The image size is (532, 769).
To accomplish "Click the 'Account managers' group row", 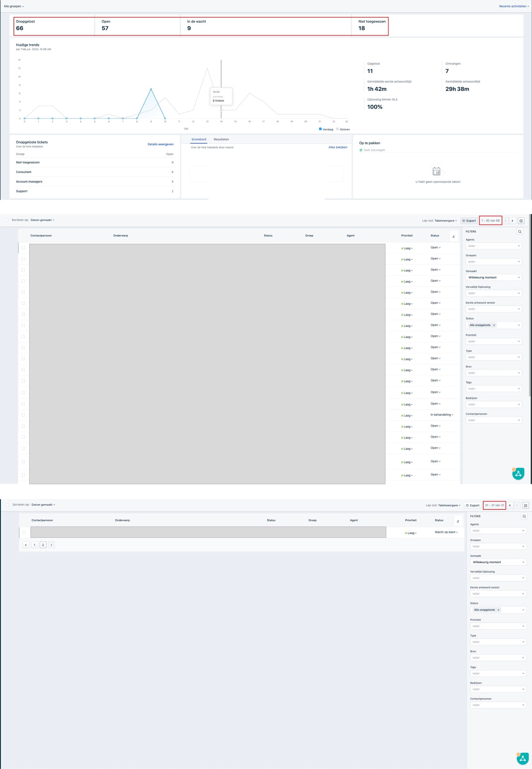I will [x=95, y=182].
